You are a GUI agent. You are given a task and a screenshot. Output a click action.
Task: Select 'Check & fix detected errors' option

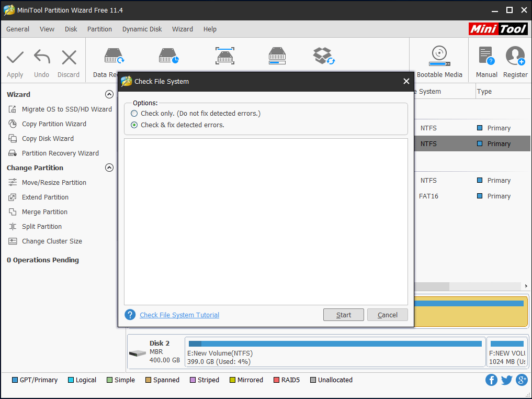pyautogui.click(x=134, y=125)
